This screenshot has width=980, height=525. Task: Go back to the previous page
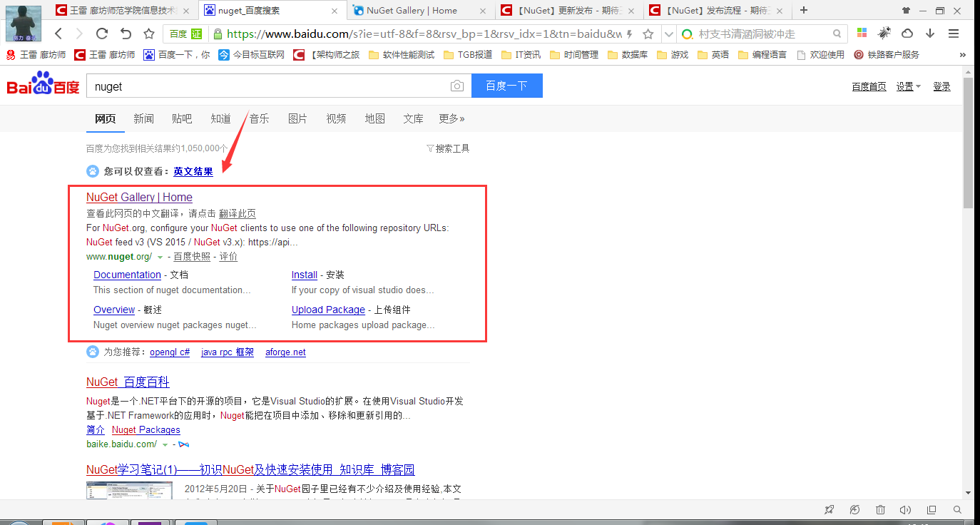click(x=58, y=34)
